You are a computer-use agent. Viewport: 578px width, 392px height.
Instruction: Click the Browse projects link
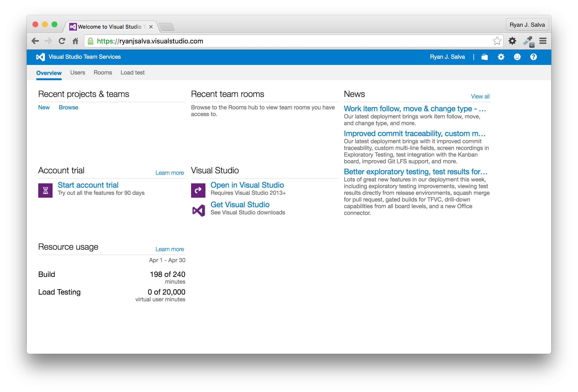point(68,107)
